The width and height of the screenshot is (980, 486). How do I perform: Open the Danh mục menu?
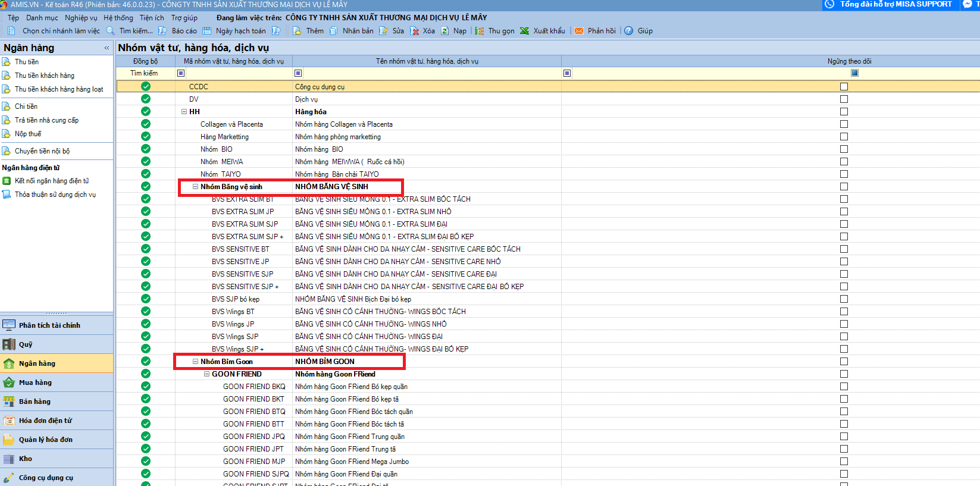pyautogui.click(x=42, y=18)
